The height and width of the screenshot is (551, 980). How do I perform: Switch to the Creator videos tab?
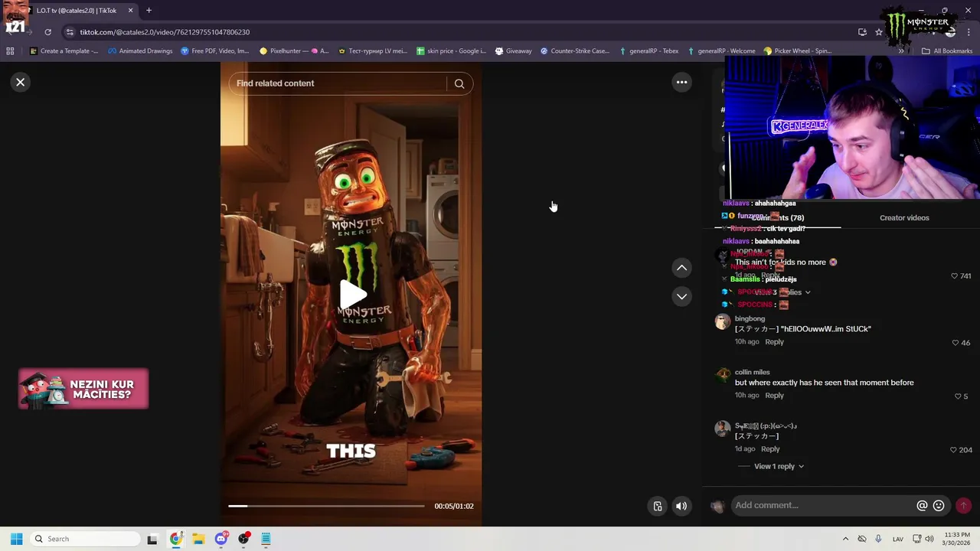pos(904,218)
